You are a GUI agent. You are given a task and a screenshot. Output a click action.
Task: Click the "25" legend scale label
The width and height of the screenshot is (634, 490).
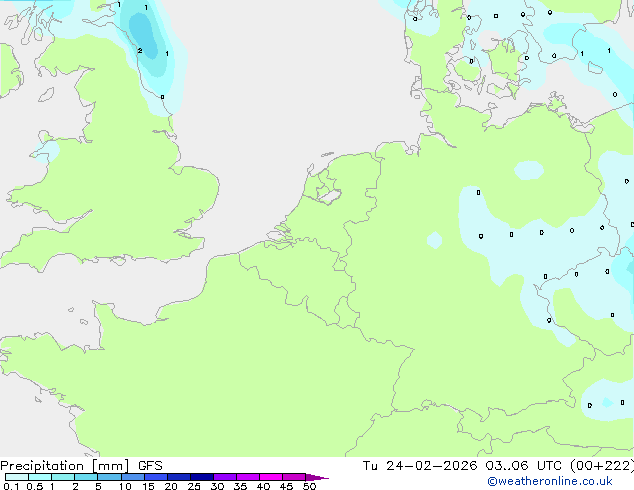(194, 486)
